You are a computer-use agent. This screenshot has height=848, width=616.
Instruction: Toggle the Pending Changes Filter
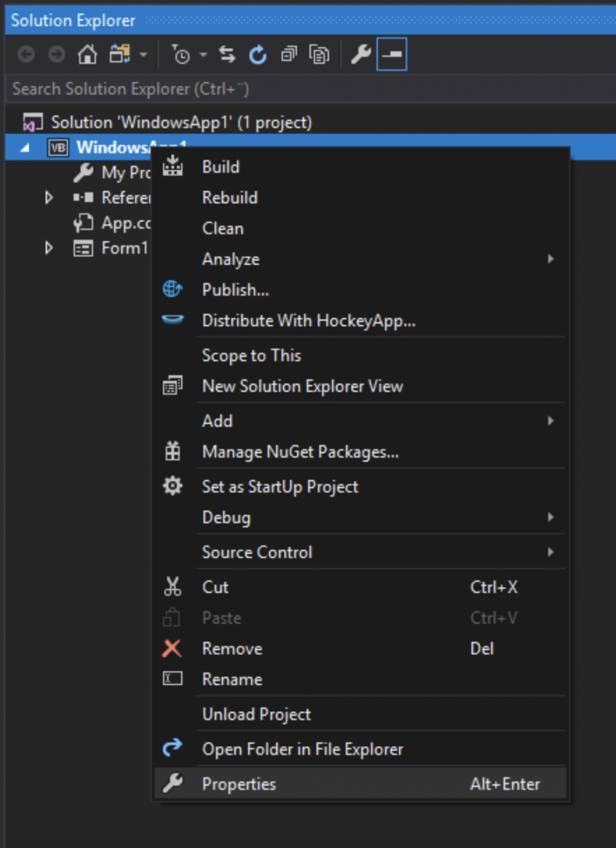180,54
